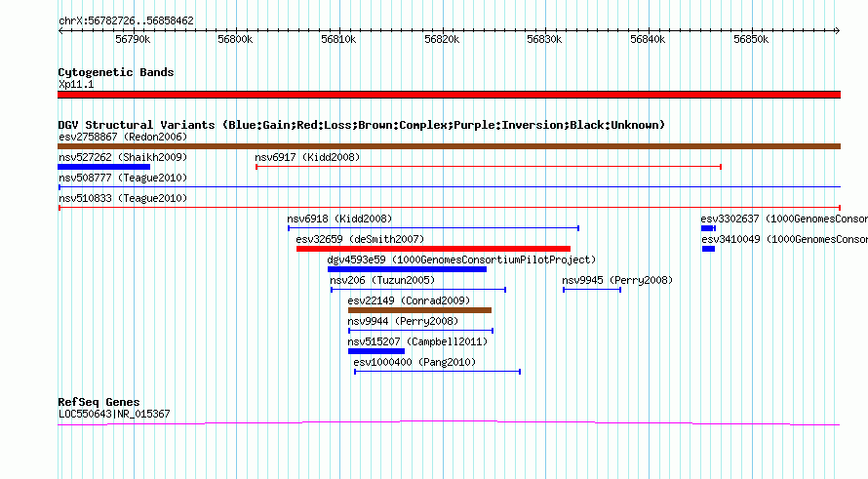Click the ruler's left arrowhead

(x=60, y=30)
